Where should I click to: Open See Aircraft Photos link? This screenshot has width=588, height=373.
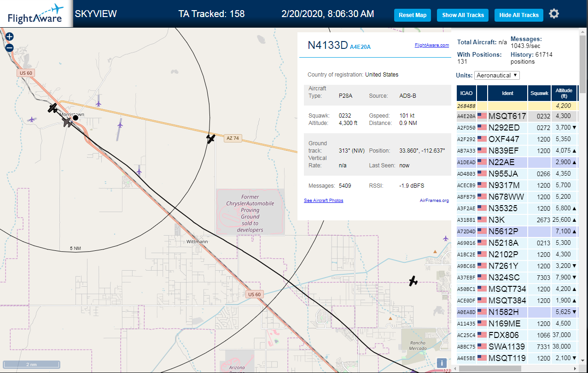click(323, 201)
